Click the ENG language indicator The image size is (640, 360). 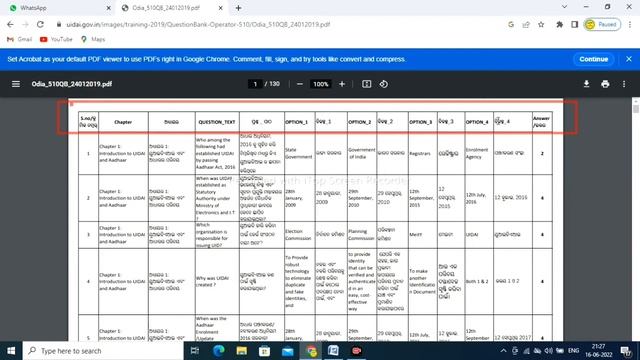click(x=573, y=351)
